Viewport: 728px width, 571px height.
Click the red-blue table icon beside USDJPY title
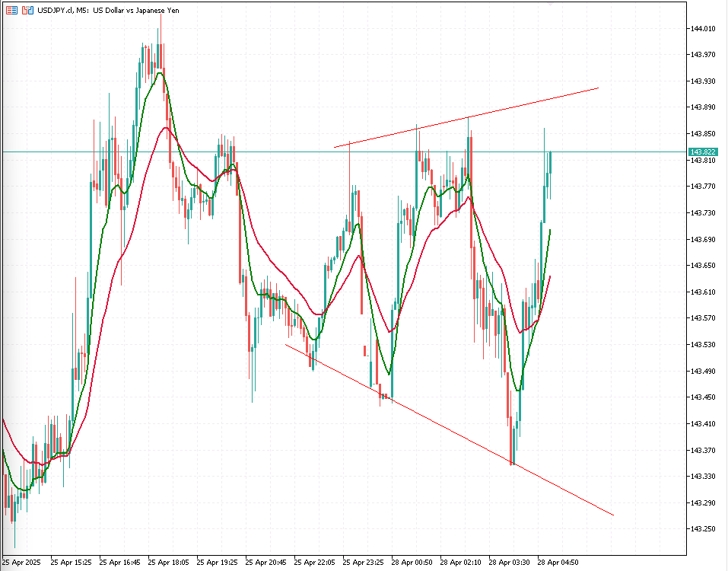[11, 10]
